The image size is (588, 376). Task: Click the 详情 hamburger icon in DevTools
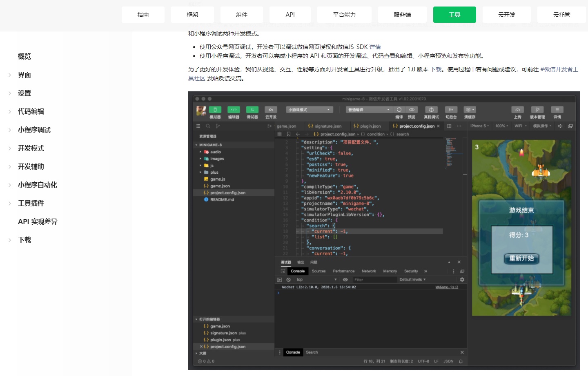pos(557,110)
